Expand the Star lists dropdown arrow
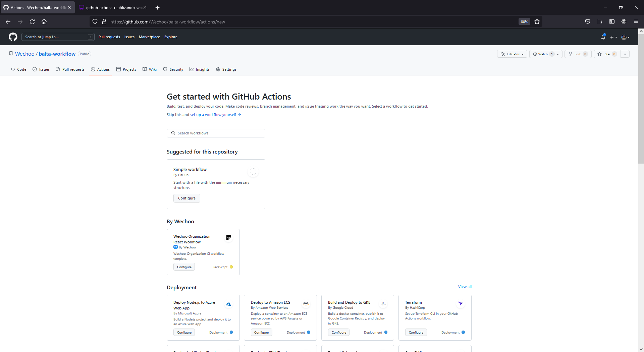Viewport: 644px width, 352px height. [625, 54]
